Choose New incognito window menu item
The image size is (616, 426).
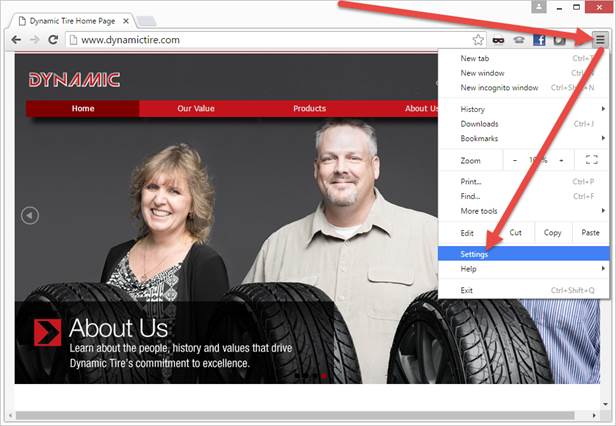pyautogui.click(x=500, y=87)
